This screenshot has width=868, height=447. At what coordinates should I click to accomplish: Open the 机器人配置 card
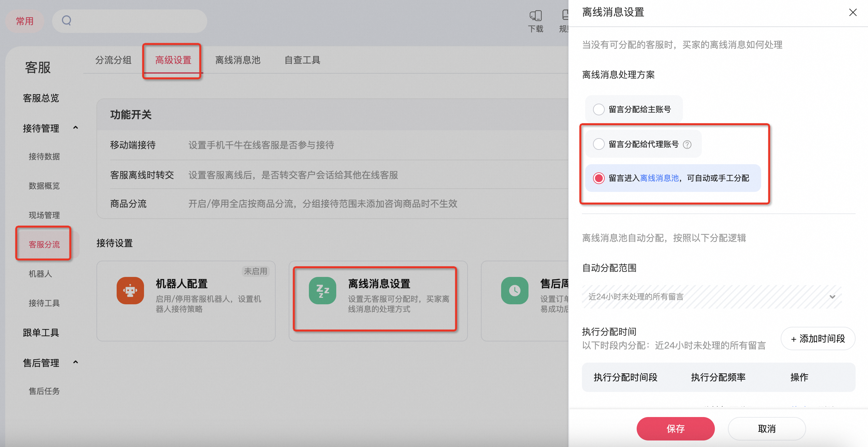tap(186, 301)
